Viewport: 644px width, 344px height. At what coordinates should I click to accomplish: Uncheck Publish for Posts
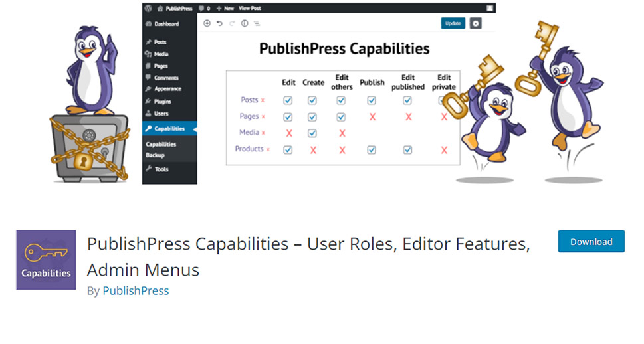point(372,100)
